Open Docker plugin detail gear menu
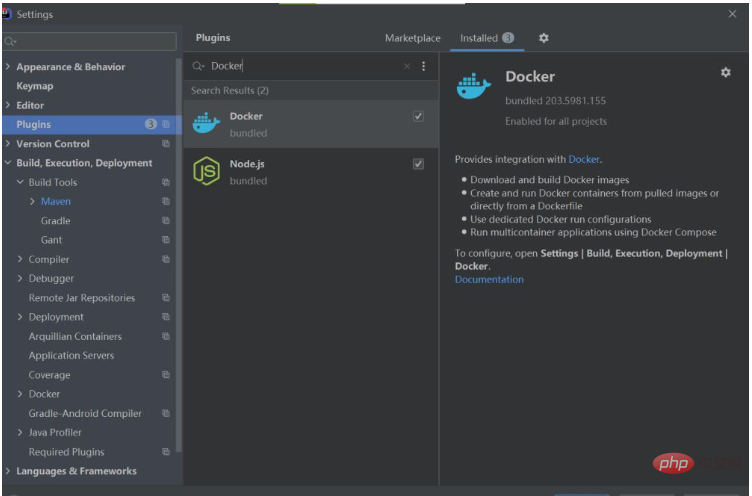Screen dimensions: 752x496 pos(725,72)
